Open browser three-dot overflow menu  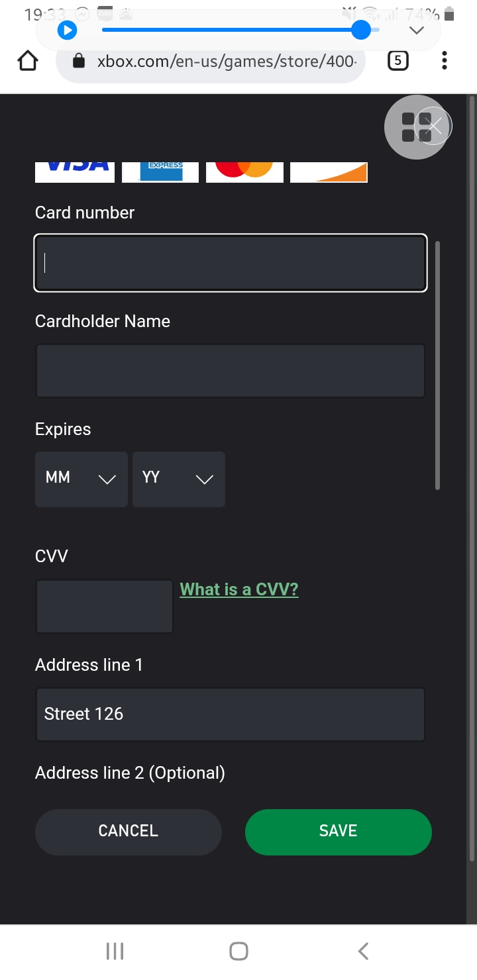point(444,62)
